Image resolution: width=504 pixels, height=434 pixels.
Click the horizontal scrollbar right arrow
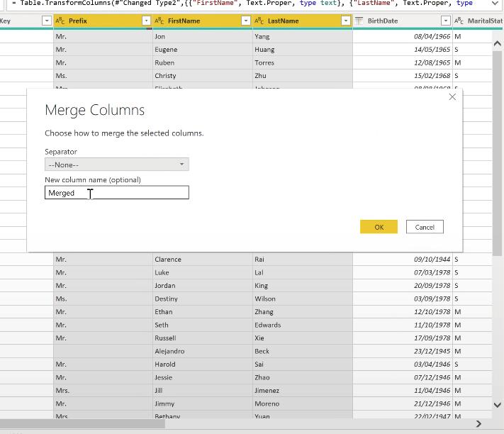pos(478,424)
